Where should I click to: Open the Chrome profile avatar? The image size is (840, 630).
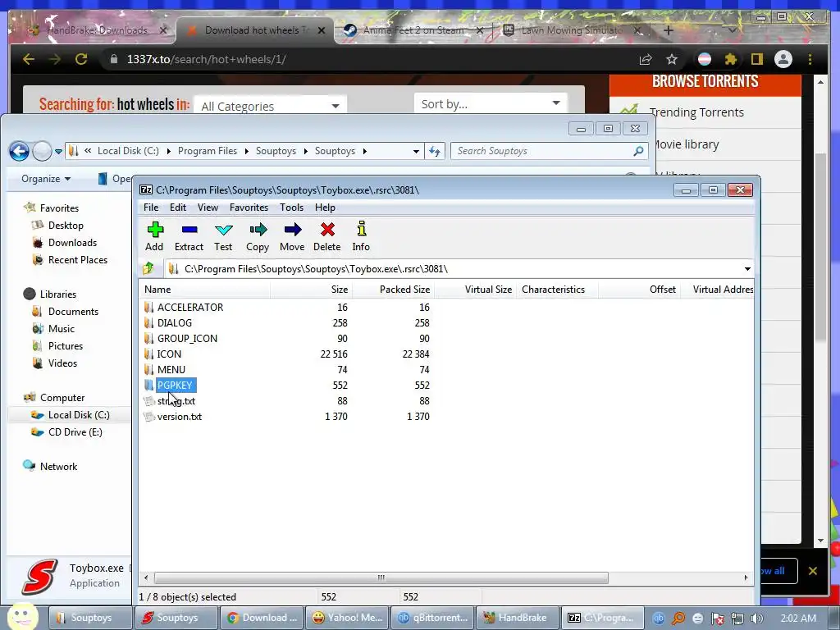[783, 59]
